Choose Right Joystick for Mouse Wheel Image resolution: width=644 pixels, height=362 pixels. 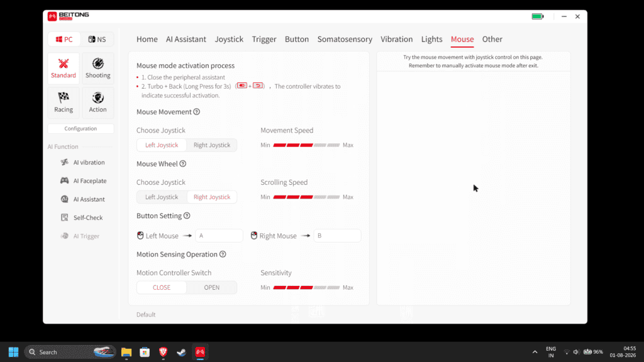pyautogui.click(x=212, y=197)
